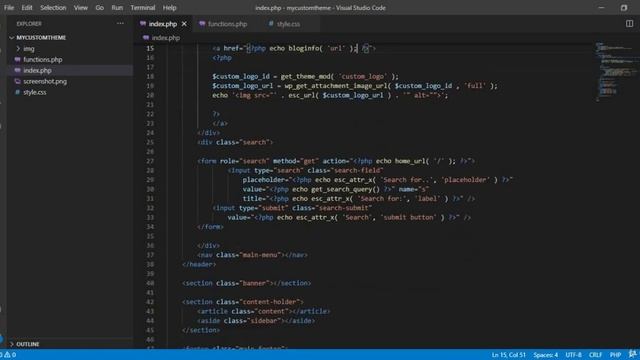Place cursor on section class="banner" line

247,283
